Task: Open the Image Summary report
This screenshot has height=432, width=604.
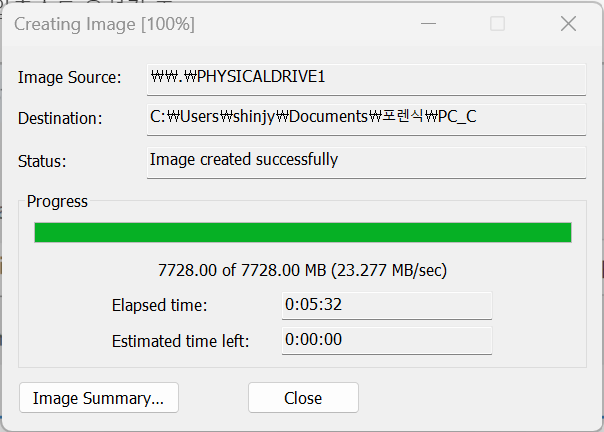Action: pyautogui.click(x=99, y=398)
